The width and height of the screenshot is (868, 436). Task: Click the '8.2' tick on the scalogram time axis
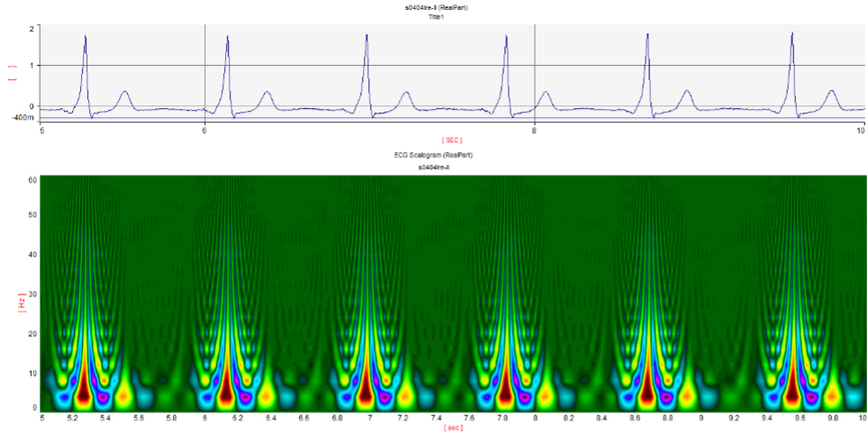pos(567,420)
